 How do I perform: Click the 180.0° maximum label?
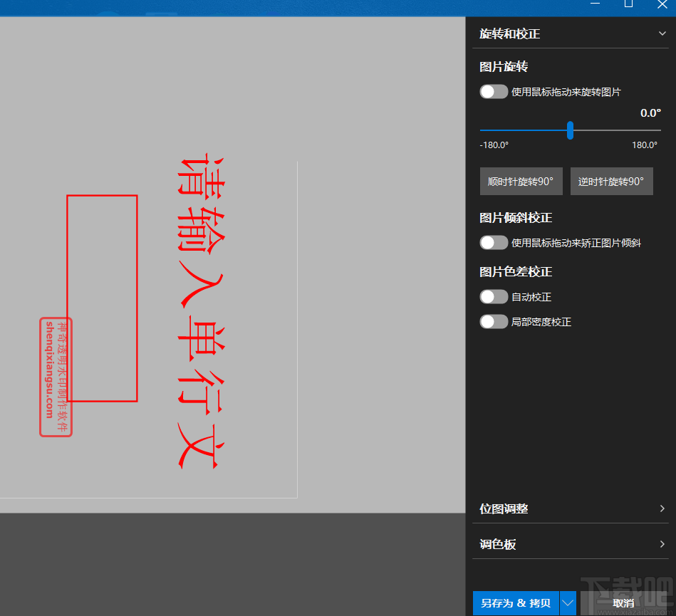click(x=645, y=145)
